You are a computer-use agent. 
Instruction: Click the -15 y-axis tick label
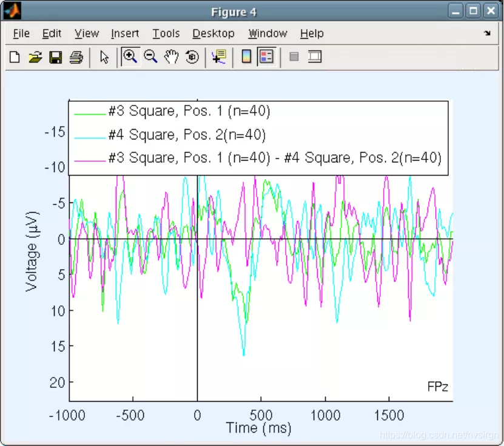(x=55, y=132)
